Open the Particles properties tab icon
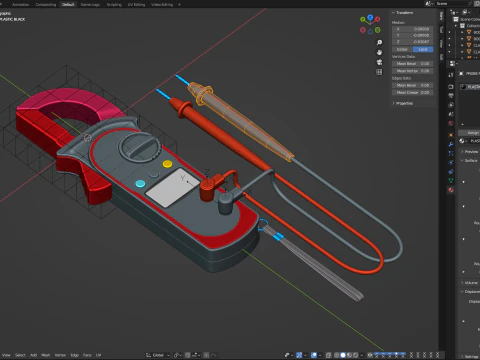This screenshot has width=480, height=360. click(451, 153)
